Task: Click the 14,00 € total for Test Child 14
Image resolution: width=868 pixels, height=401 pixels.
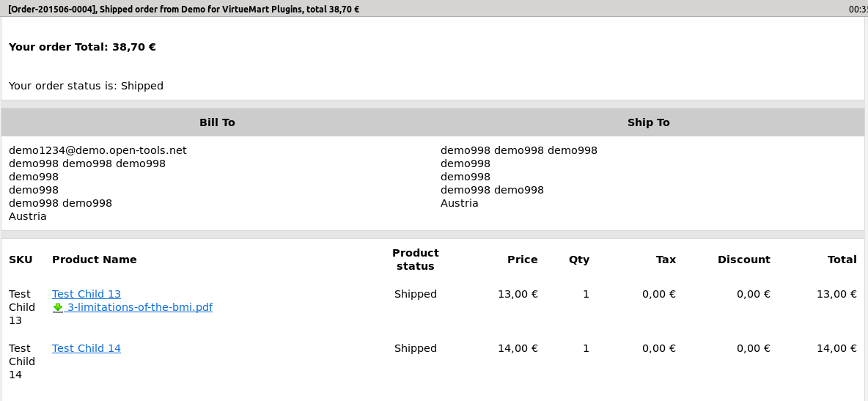Action: (x=836, y=348)
